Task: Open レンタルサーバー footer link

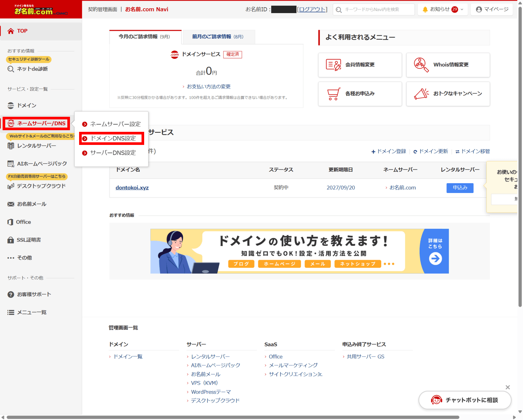Action: 210,357
